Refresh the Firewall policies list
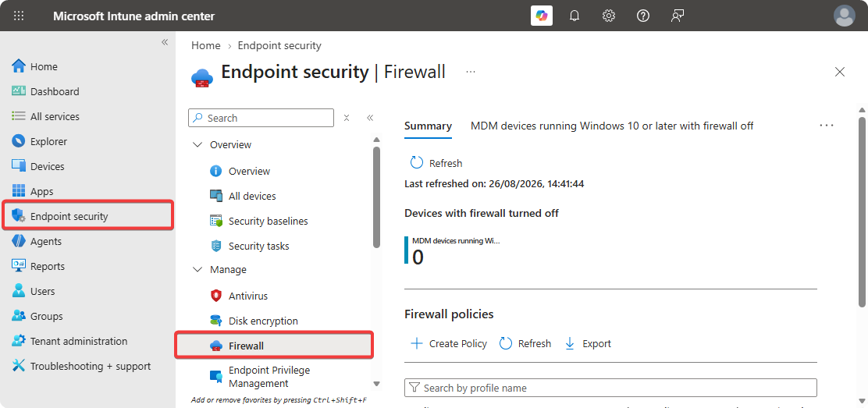The width and height of the screenshot is (868, 408). coord(525,344)
